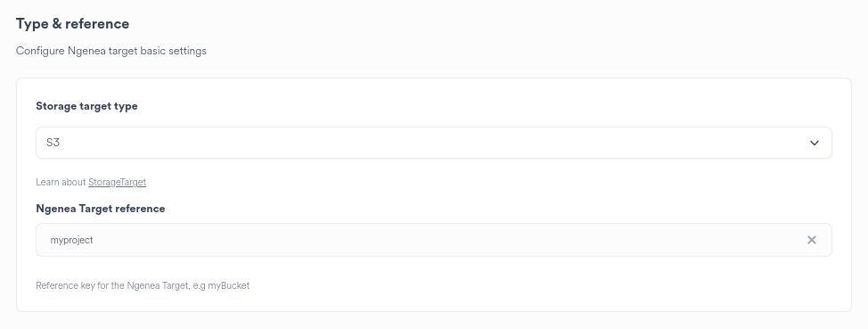The width and height of the screenshot is (868, 329).
Task: Select the Type & reference heading
Action: (72, 24)
